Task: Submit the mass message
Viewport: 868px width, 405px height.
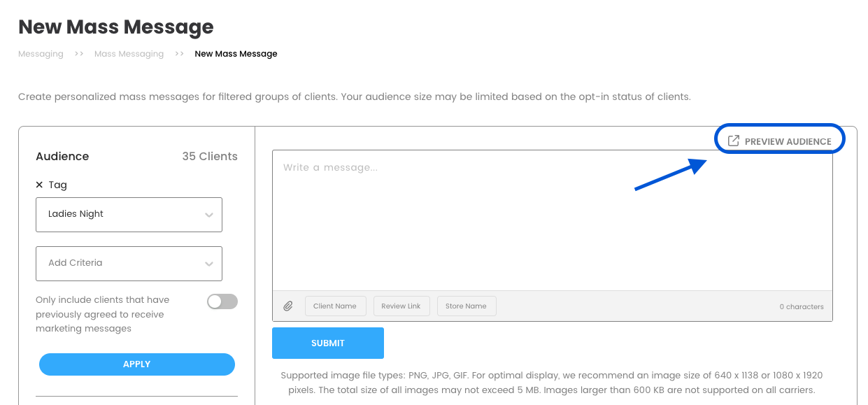Action: 328,343
